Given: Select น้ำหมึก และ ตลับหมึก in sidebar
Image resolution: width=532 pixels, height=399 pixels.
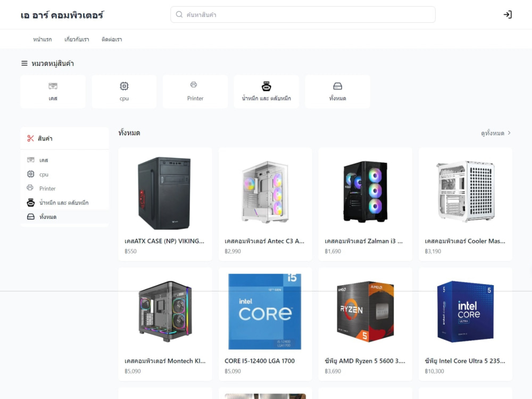Looking at the screenshot, I should (64, 203).
